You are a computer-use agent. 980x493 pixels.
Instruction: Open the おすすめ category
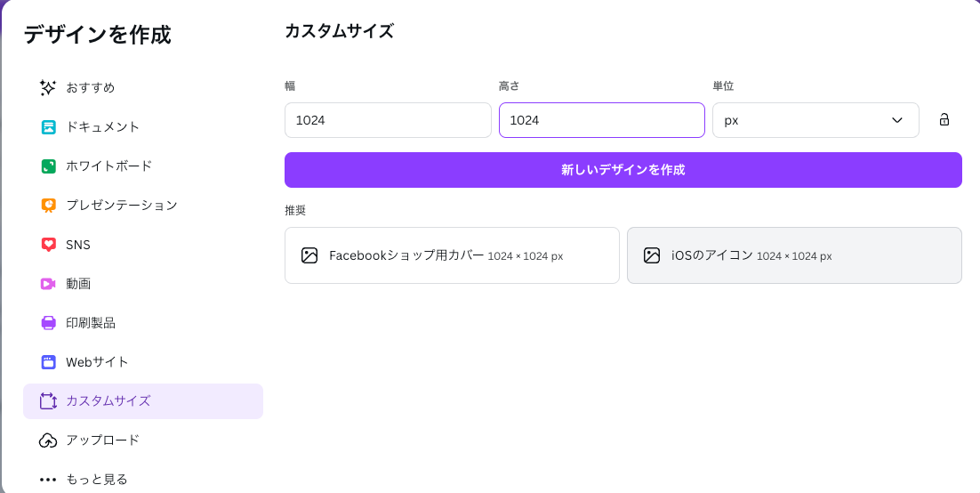(90, 87)
